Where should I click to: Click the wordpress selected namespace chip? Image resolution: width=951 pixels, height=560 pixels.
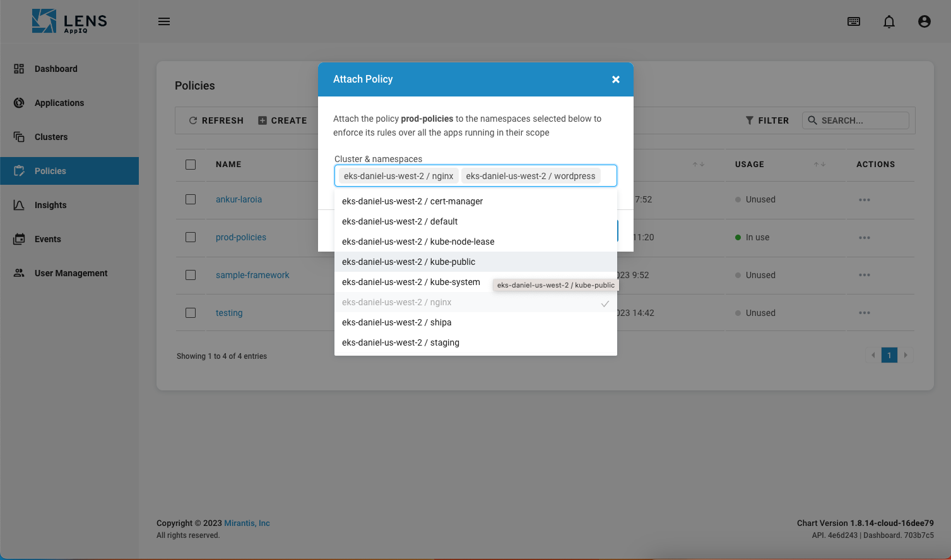pyautogui.click(x=531, y=176)
